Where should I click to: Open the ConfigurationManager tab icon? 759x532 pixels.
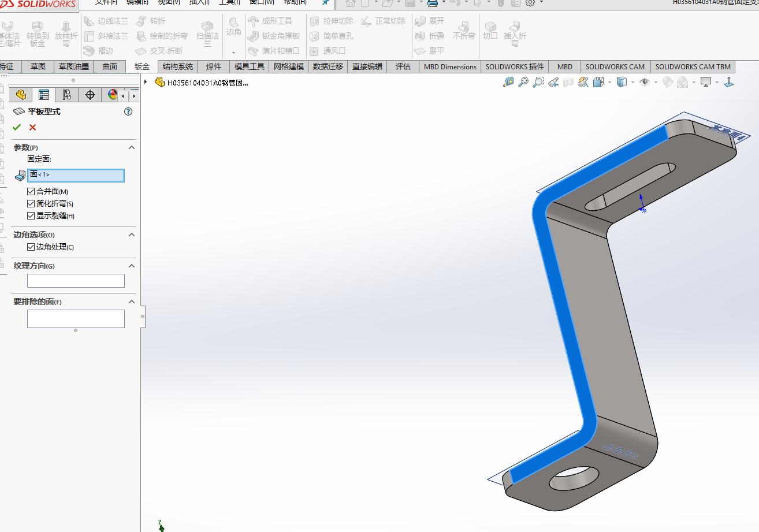pos(67,95)
